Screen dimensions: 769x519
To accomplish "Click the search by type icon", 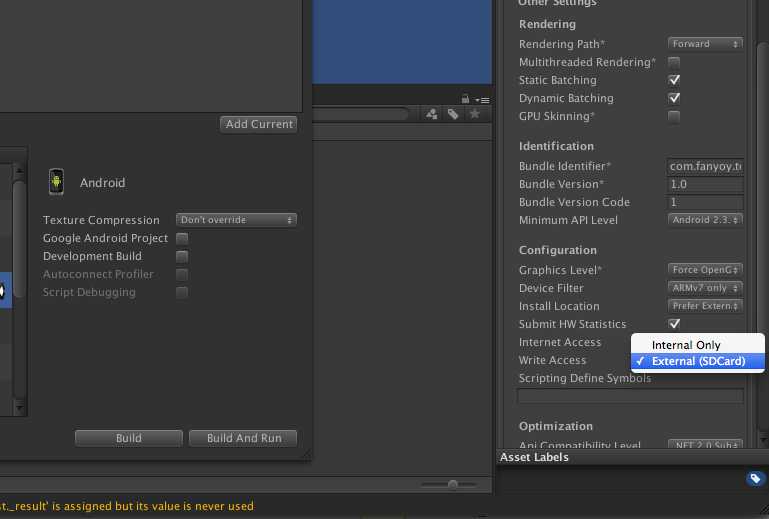I will click(432, 114).
